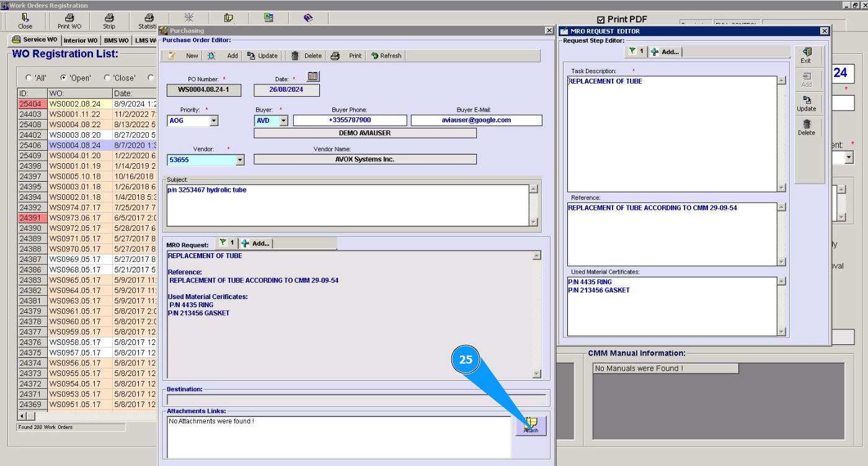This screenshot has height=466, width=868.
Task: Click New in the Purchase Order Editor toolbar
Action: point(184,56)
